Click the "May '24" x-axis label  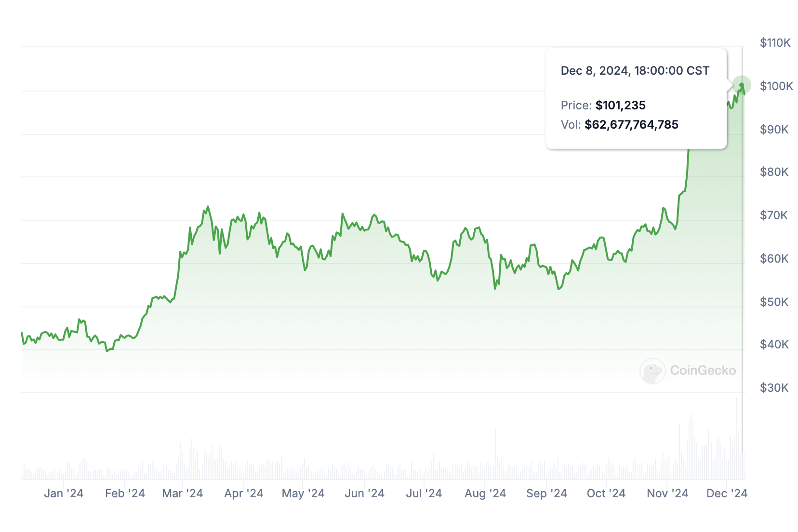tap(303, 493)
